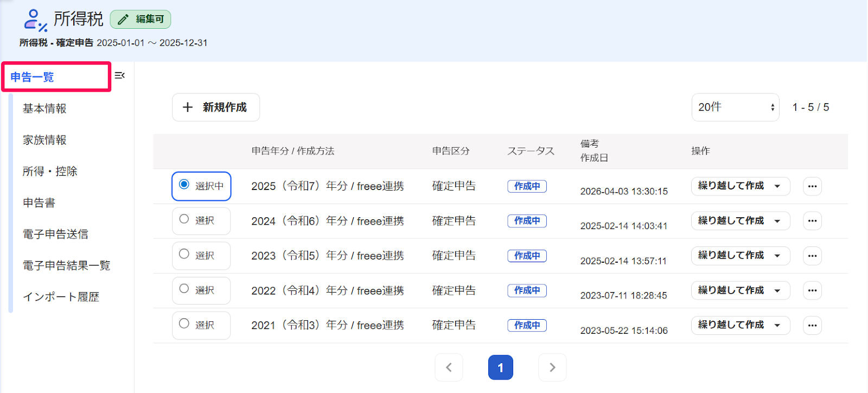Click the 2025-01-01 ～ 2025-12-31 period text
This screenshot has height=393, width=868.
(x=152, y=43)
